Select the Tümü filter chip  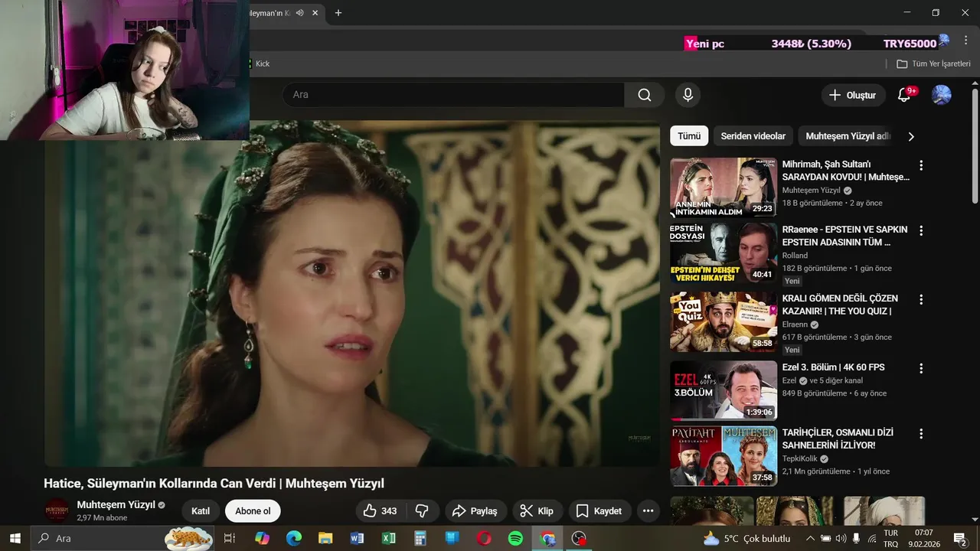pos(688,136)
